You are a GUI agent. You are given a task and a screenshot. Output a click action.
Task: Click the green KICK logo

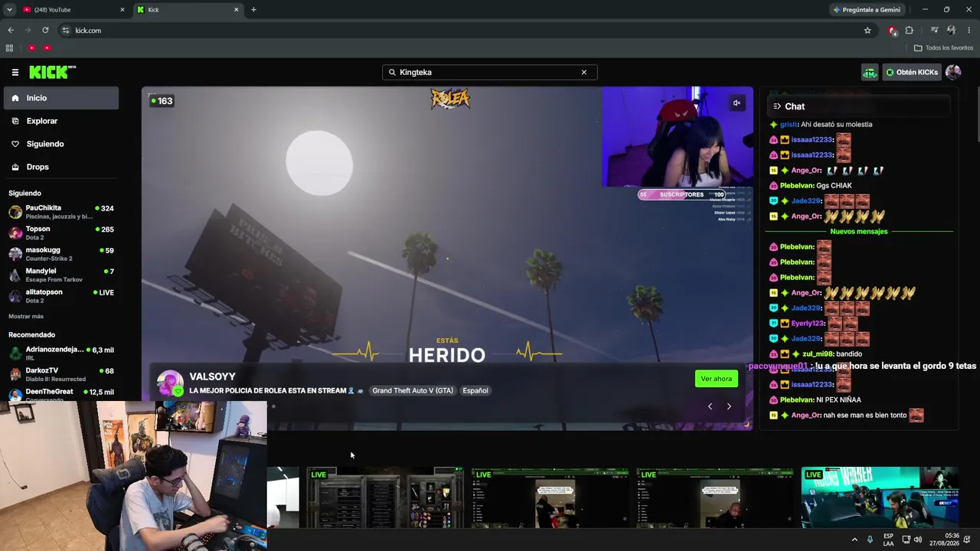[53, 72]
